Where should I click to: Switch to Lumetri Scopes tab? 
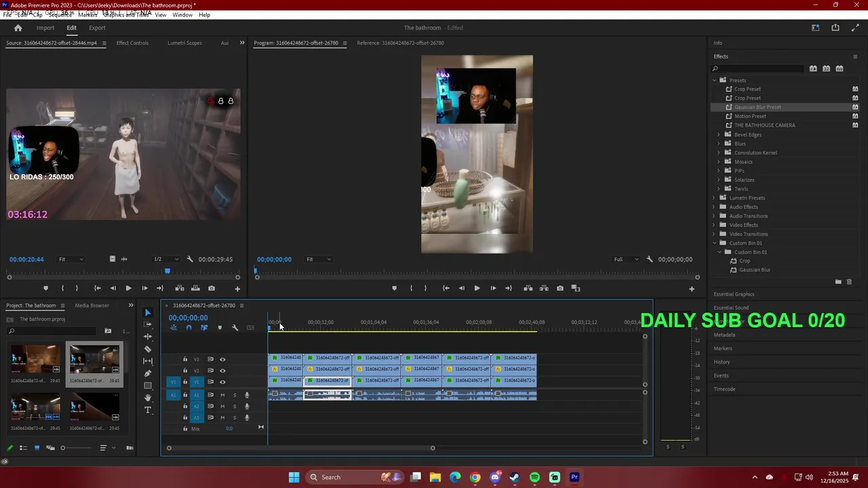184,43
